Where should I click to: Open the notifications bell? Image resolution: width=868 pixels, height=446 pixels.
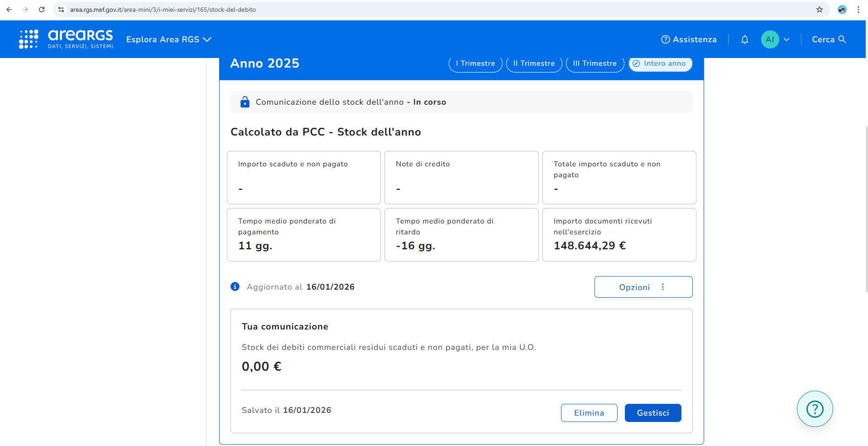(x=744, y=39)
